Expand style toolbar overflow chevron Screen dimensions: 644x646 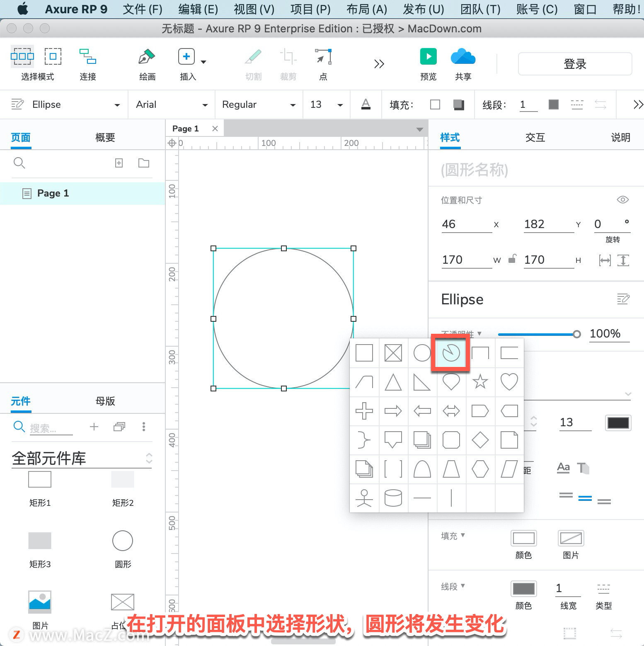(x=638, y=104)
